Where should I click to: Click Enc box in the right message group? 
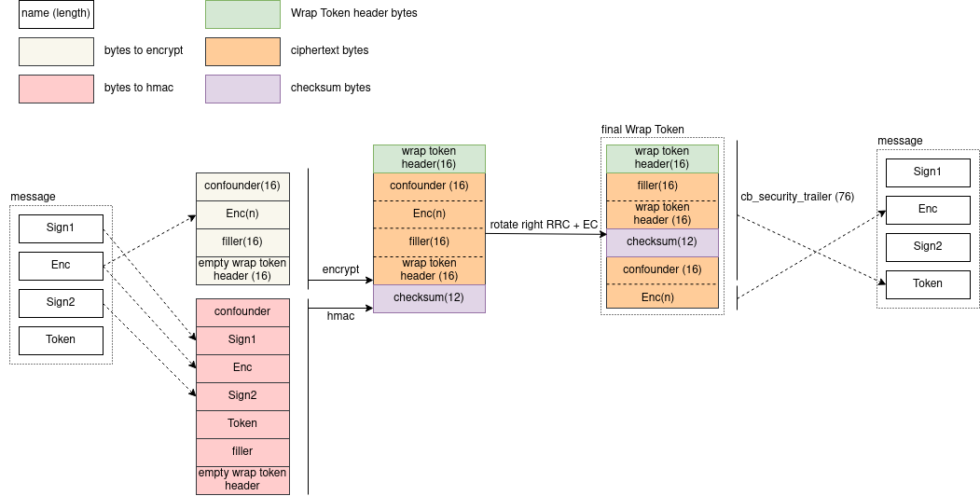click(x=928, y=210)
